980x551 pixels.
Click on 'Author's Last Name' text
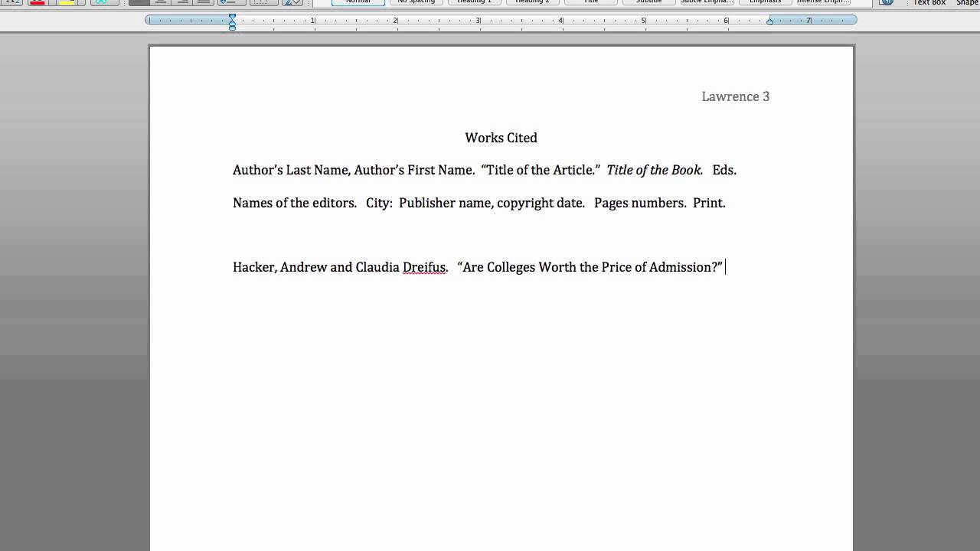tap(292, 170)
